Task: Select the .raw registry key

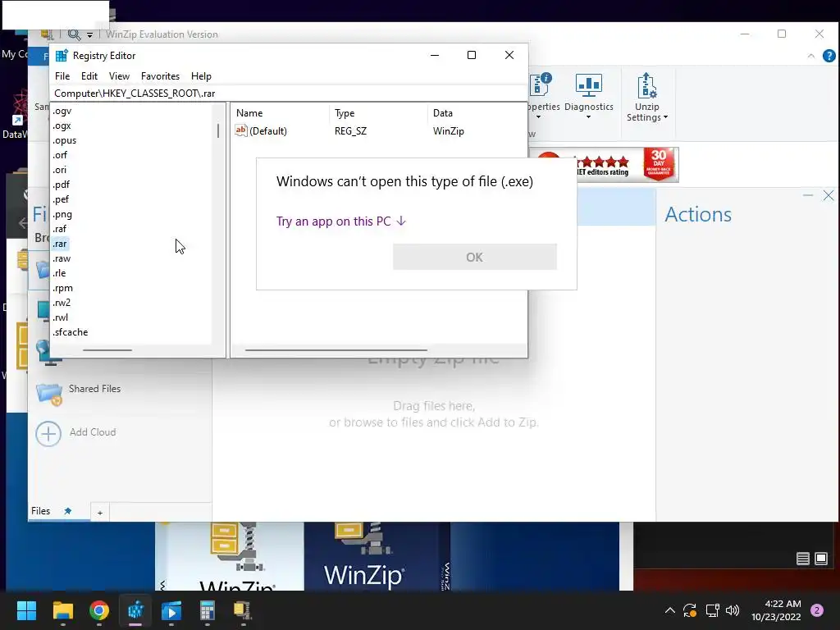Action: click(62, 258)
